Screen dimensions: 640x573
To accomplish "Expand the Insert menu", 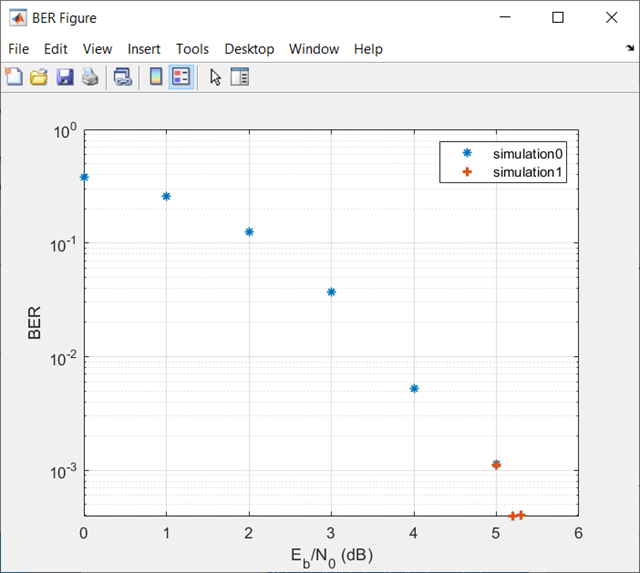I will pyautogui.click(x=144, y=49).
